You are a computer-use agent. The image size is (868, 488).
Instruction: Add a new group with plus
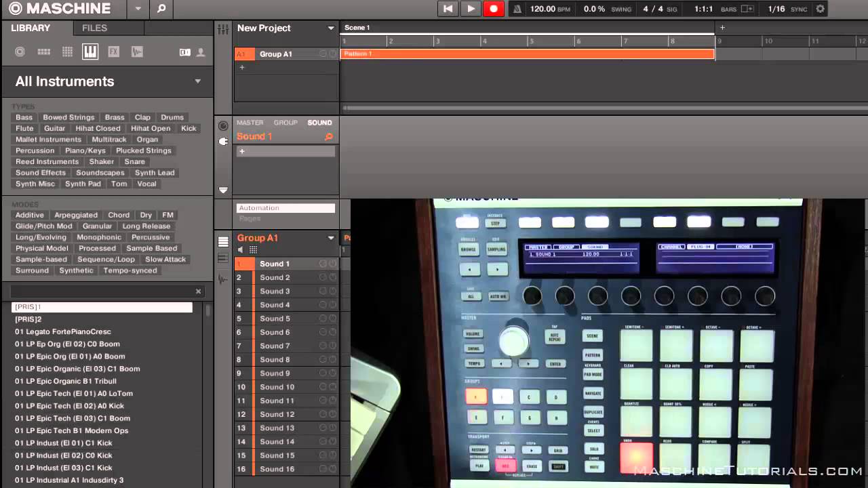(x=242, y=67)
